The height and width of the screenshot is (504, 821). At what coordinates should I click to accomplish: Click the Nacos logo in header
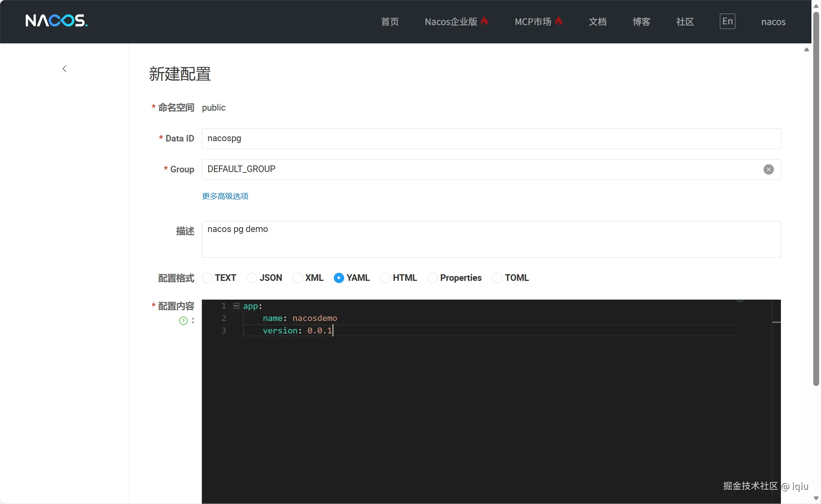tap(56, 21)
